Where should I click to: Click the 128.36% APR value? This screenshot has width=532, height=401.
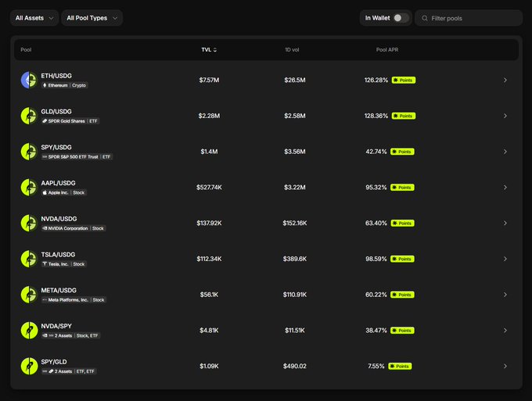tap(376, 116)
